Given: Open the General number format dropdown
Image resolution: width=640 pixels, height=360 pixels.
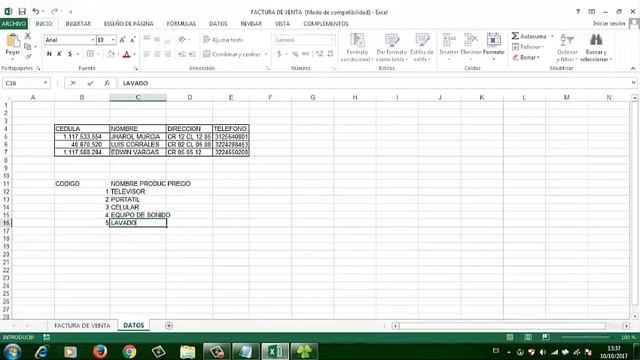Looking at the screenshot, I should click(x=331, y=40).
